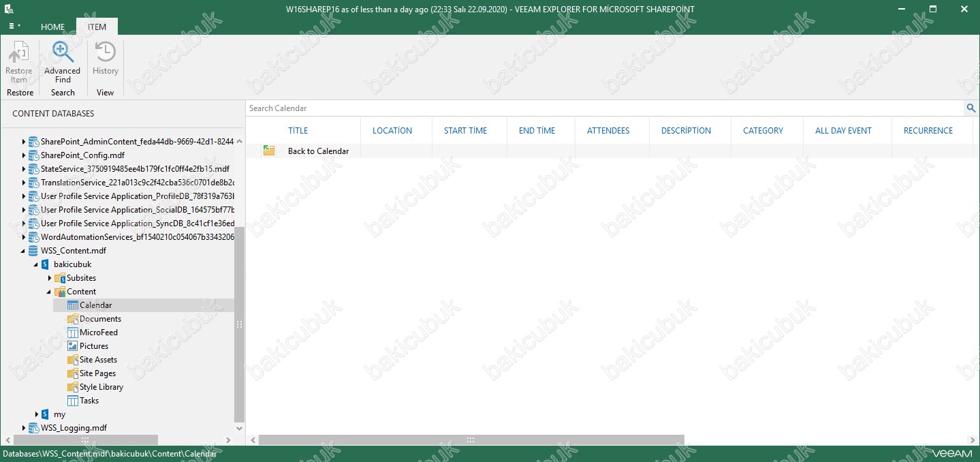Select the Site Pages tree item
This screenshot has width=980, height=462.
(x=97, y=373)
